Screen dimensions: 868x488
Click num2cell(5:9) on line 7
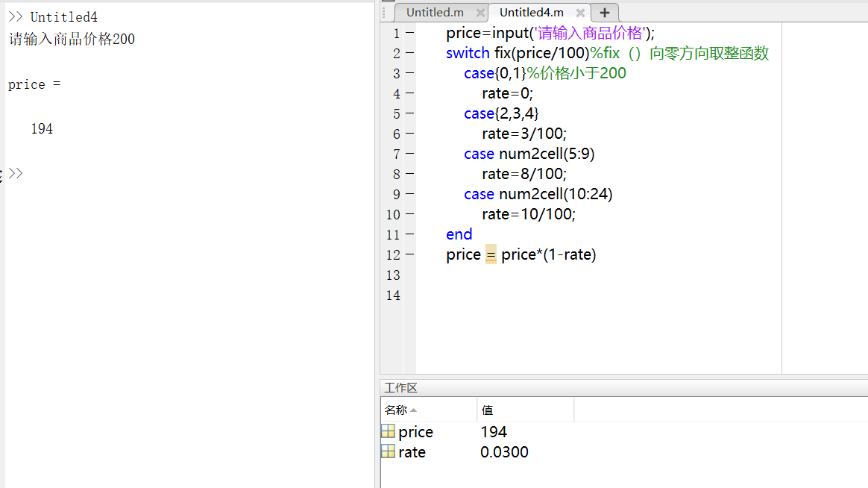[547, 154]
